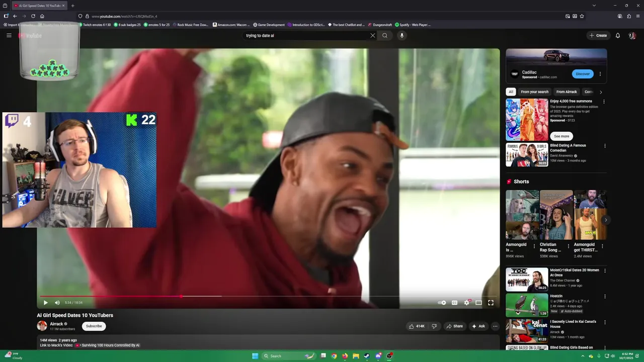The image size is (644, 362).
Task: Mute the video with the speaker icon
Action: (x=57, y=303)
